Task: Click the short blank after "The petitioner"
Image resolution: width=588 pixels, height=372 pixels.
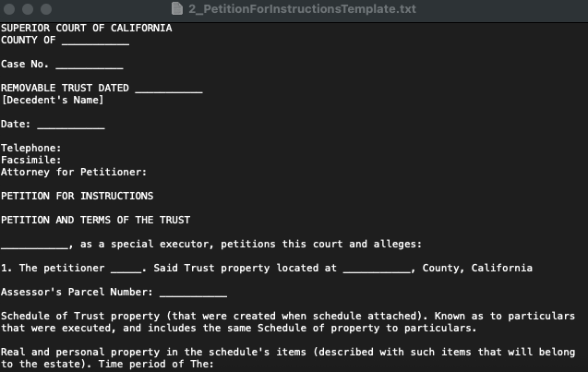Action: coord(126,268)
